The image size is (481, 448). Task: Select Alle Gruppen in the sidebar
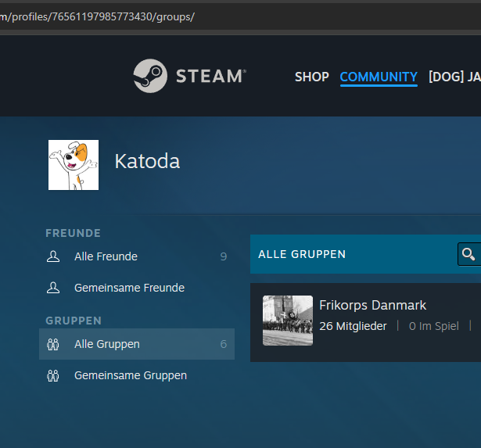107,344
